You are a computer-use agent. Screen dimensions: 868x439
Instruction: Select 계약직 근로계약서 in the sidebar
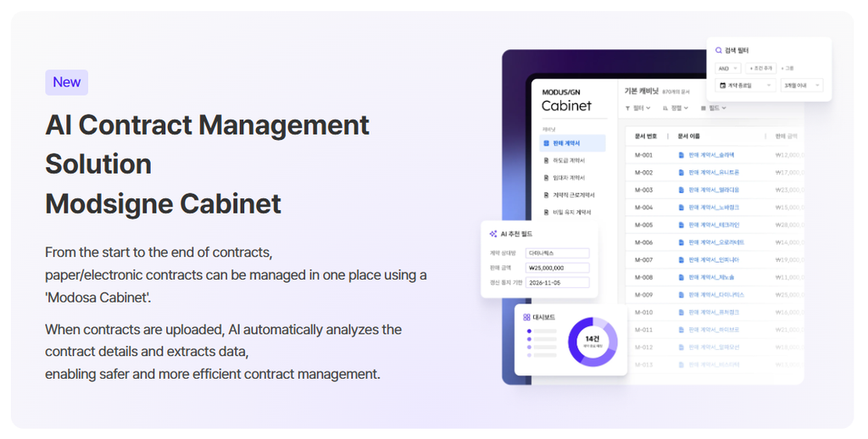(572, 195)
